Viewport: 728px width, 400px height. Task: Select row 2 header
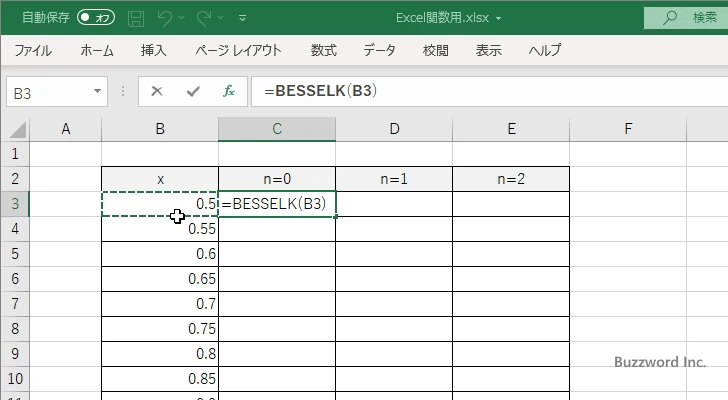point(15,179)
